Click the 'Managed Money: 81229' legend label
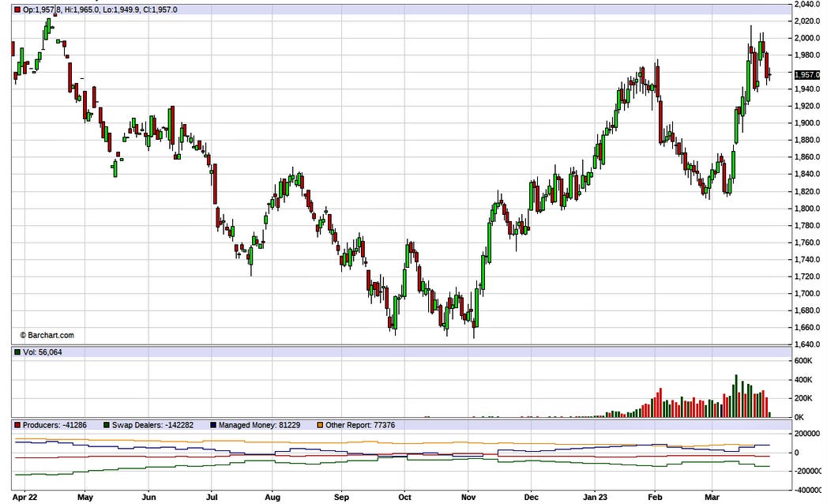This screenshot has width=827, height=504. [x=260, y=425]
